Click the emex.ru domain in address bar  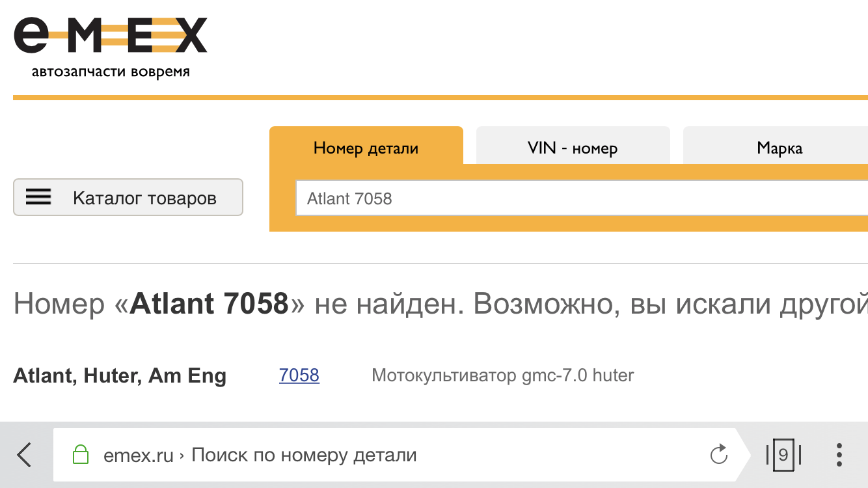pyautogui.click(x=139, y=455)
